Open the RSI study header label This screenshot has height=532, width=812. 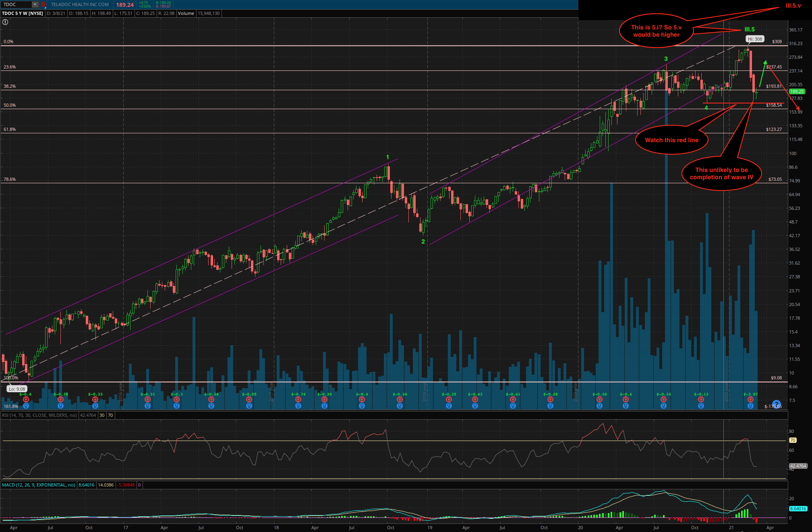(39, 415)
